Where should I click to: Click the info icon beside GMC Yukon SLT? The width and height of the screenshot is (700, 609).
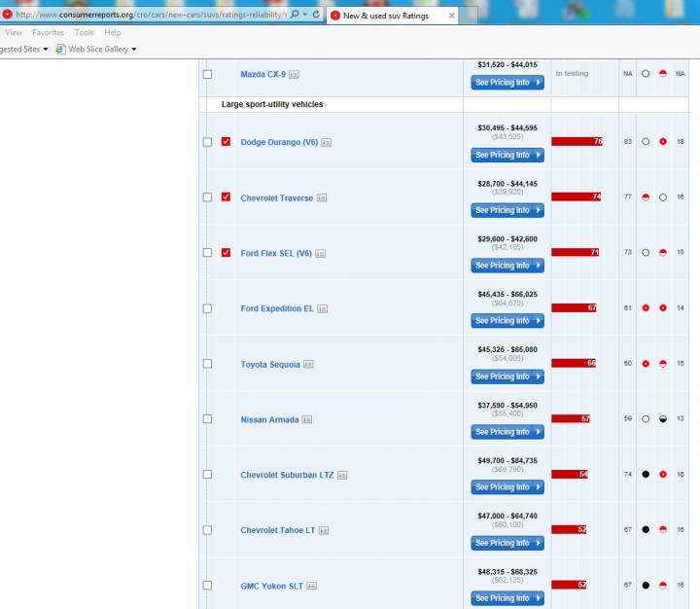312,586
